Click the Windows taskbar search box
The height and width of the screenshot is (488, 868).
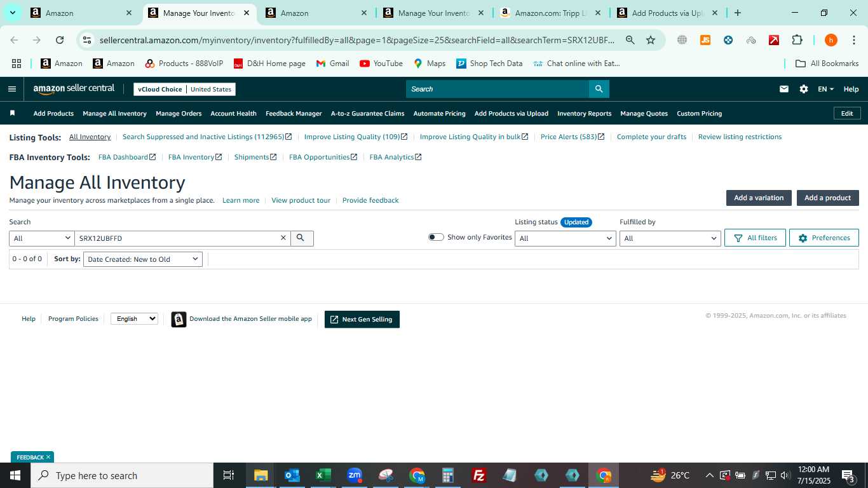(x=121, y=475)
